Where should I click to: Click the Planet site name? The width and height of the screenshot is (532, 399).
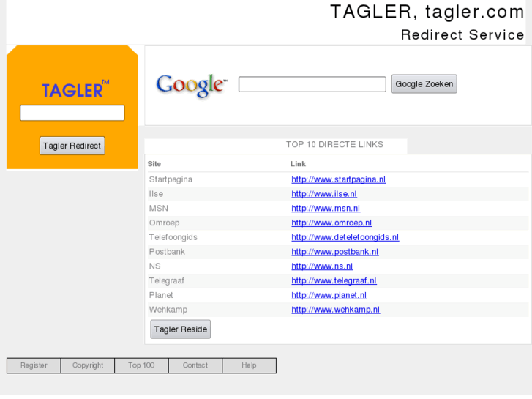(x=161, y=295)
